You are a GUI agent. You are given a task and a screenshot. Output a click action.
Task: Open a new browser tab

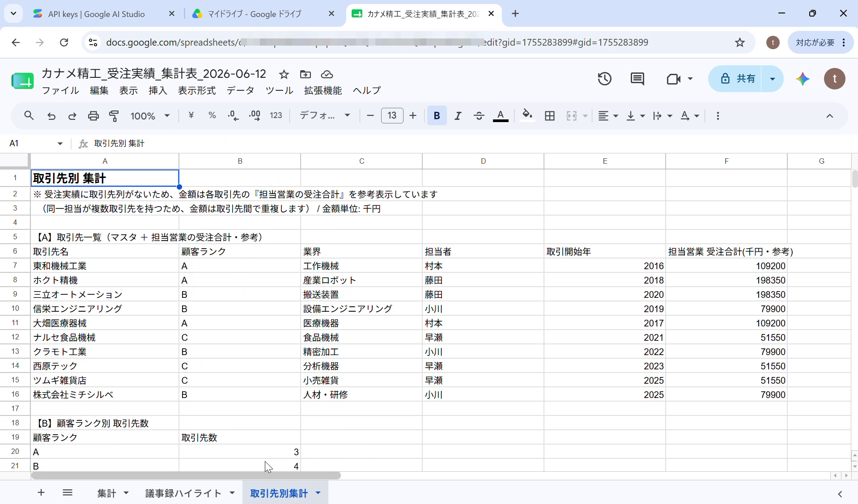(515, 14)
